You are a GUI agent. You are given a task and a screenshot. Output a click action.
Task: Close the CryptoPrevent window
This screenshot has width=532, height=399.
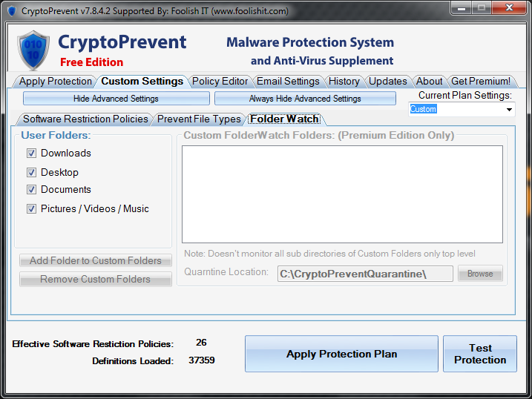pyautogui.click(x=509, y=8)
